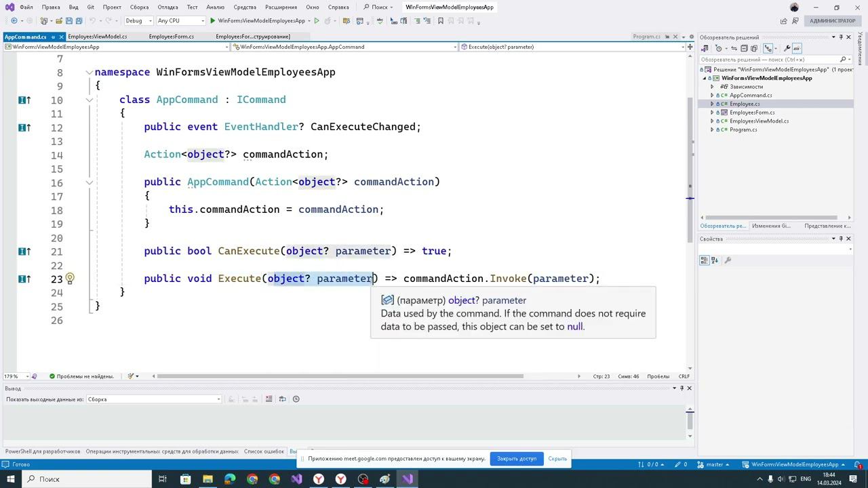
Task: Open the Execute member navigation dropdown
Action: 572,47
